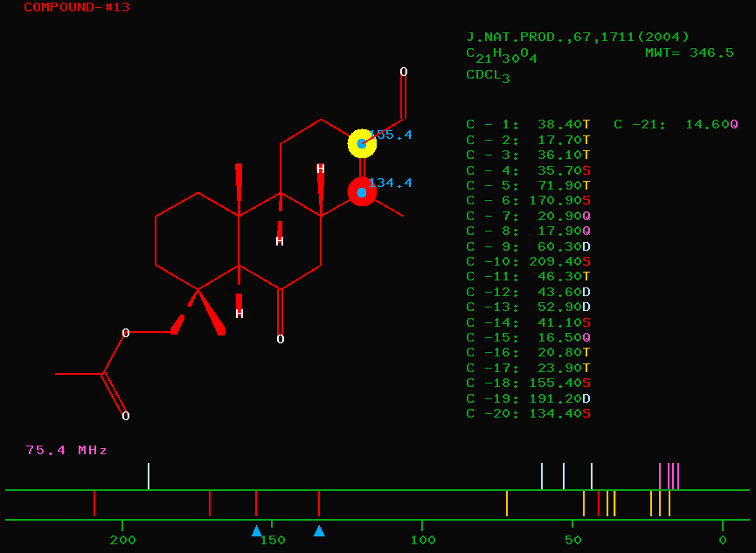Click the yellow highlighted atom labeled 155.4

point(362,143)
